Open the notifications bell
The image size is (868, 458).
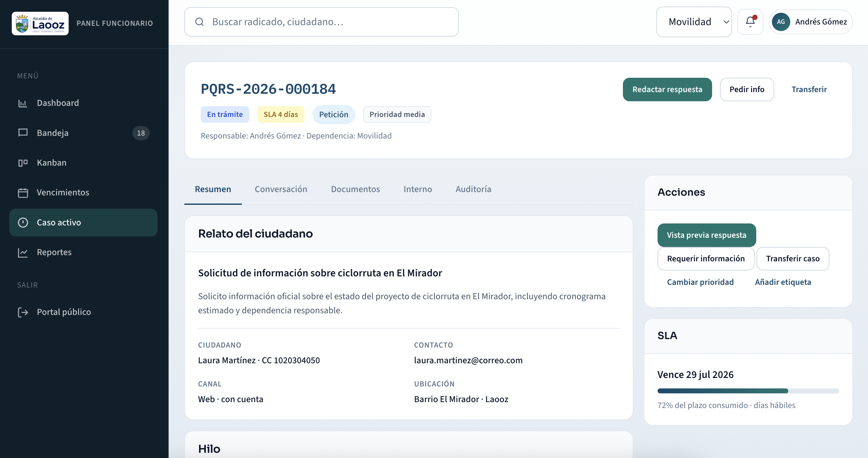tap(750, 22)
